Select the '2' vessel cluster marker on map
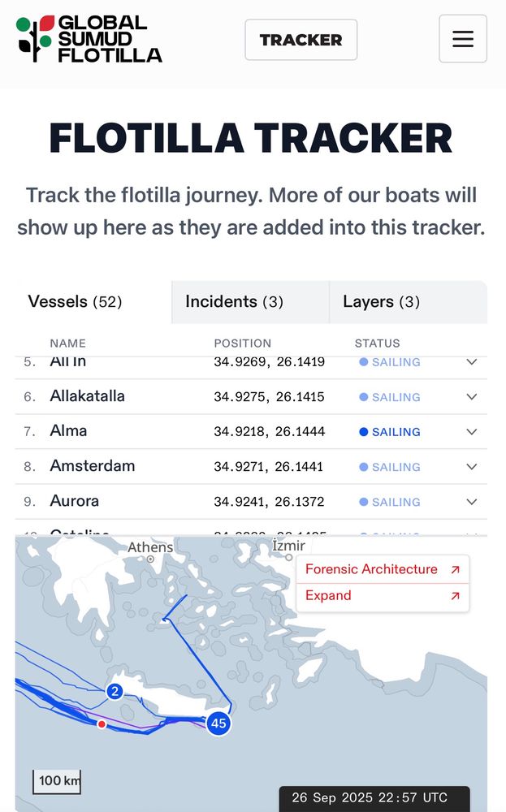 (115, 691)
